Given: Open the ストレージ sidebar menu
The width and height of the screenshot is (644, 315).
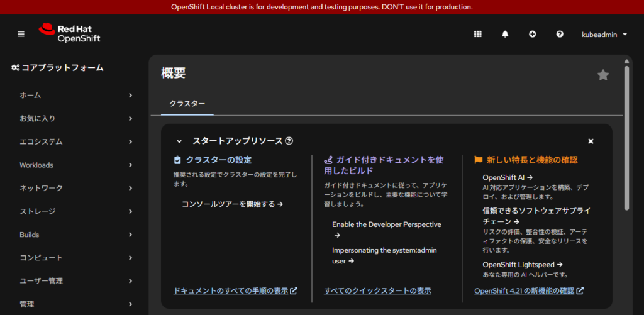Looking at the screenshot, I should point(75,211).
